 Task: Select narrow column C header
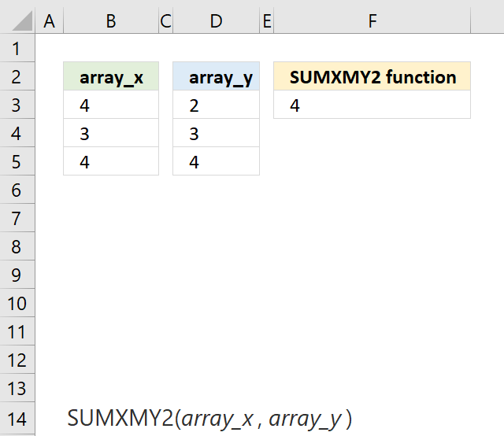click(x=166, y=21)
